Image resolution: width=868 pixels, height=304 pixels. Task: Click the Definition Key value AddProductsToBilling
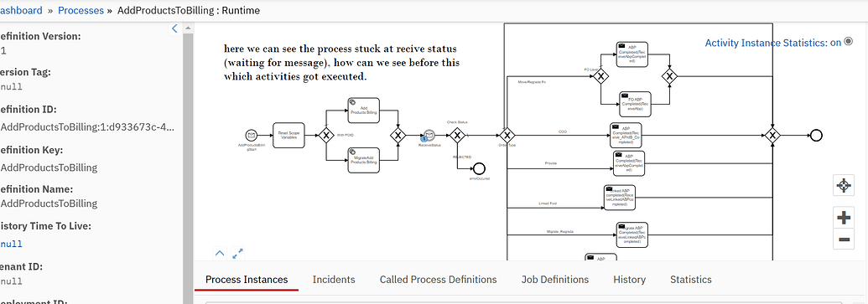49,167
